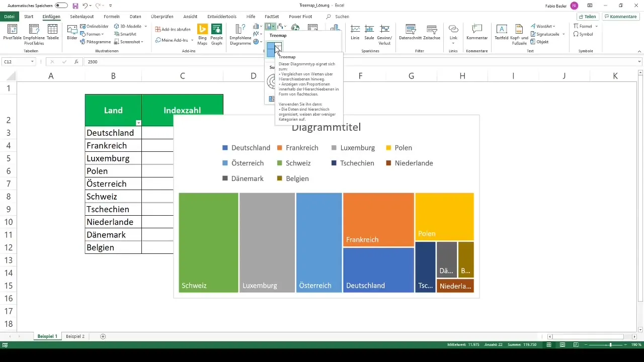Select the orange Frankreich treemap block
Viewport: 644px width, 362px height.
[x=378, y=219]
